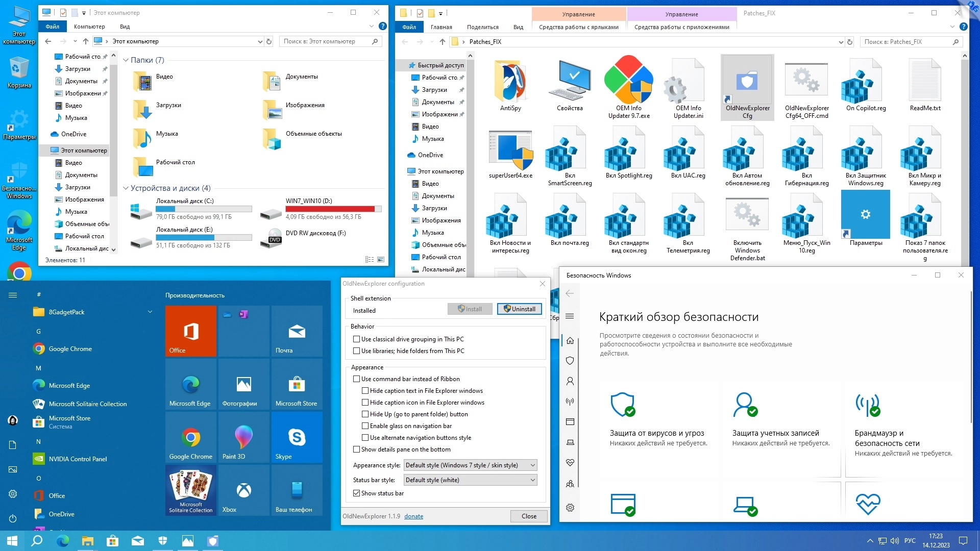The image size is (980, 551).
Task: Switch to 'Поделиться' ribbon tab
Action: pos(482,27)
